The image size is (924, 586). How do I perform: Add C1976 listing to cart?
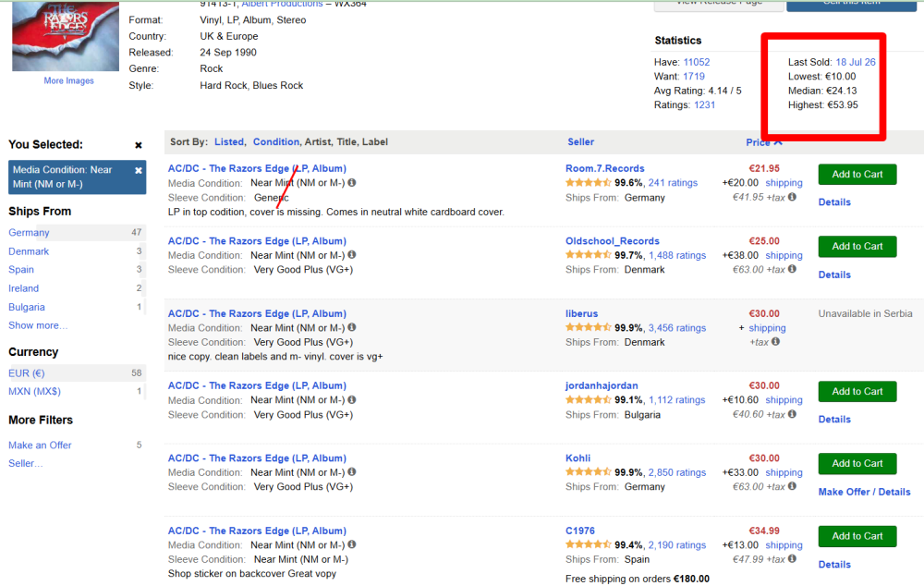click(x=857, y=536)
